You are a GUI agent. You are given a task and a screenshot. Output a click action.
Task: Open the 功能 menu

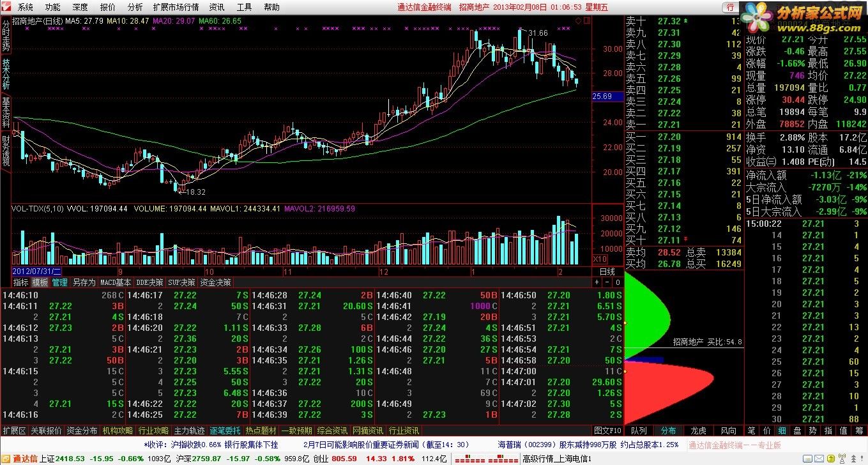(x=52, y=7)
